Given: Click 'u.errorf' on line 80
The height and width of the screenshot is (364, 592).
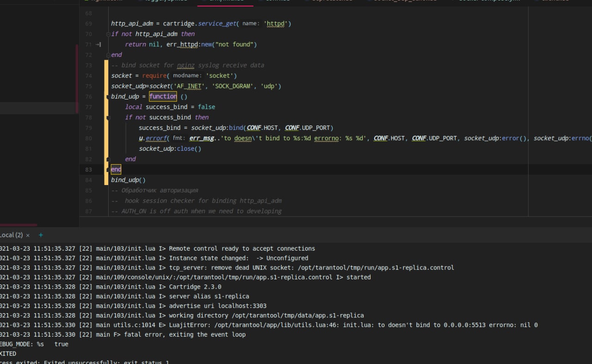Looking at the screenshot, I should (x=153, y=138).
